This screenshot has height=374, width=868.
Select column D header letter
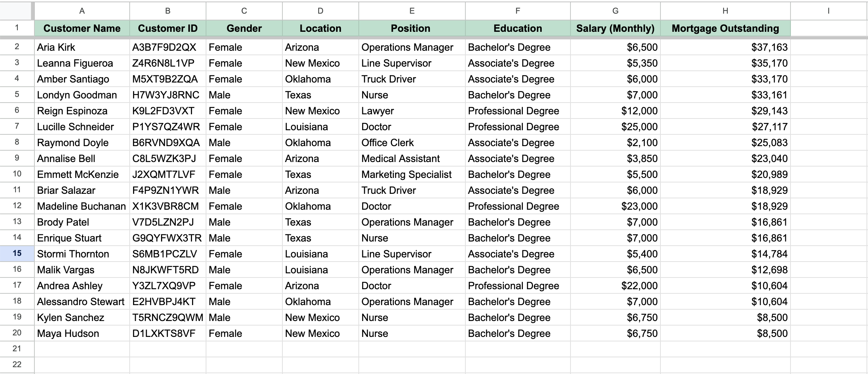320,11
